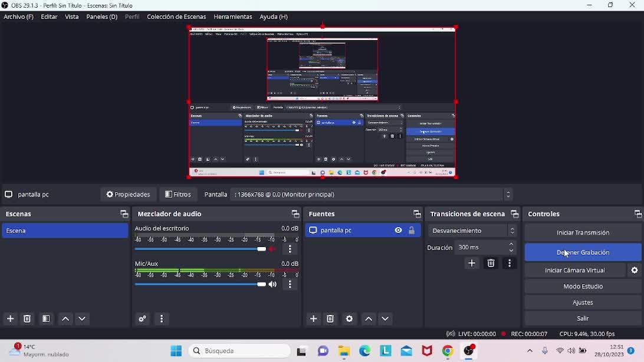Image resolution: width=644 pixels, height=362 pixels.
Task: Increase the transition duration with stepper
Action: coord(511,244)
